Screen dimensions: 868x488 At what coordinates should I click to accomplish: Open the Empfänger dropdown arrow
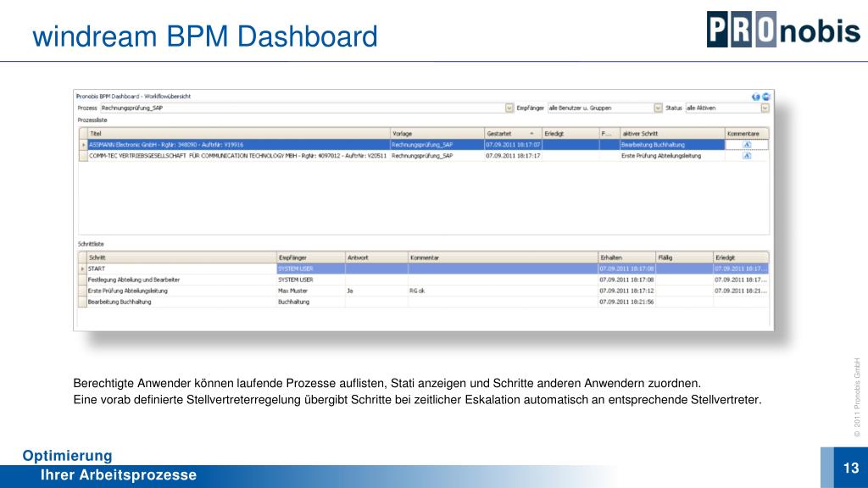tap(658, 108)
